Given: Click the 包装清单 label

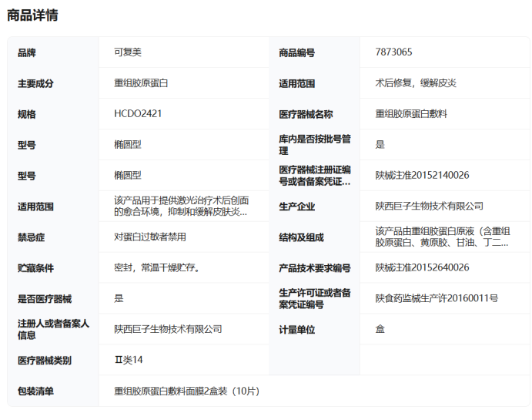Looking at the screenshot, I should tap(35, 391).
